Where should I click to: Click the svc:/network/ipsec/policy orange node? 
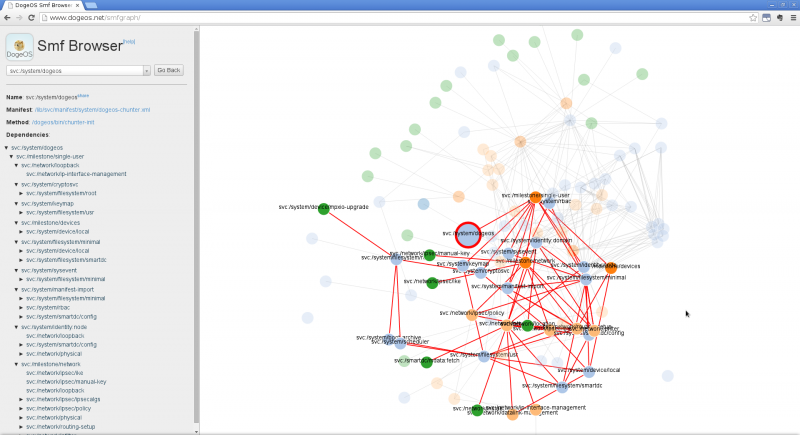coord(472,315)
